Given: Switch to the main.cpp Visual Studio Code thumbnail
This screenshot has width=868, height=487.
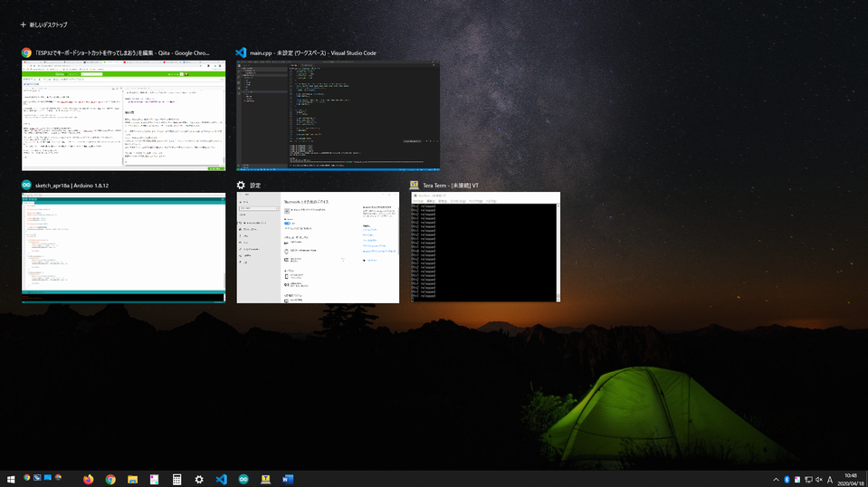Looking at the screenshot, I should pyautogui.click(x=339, y=115).
